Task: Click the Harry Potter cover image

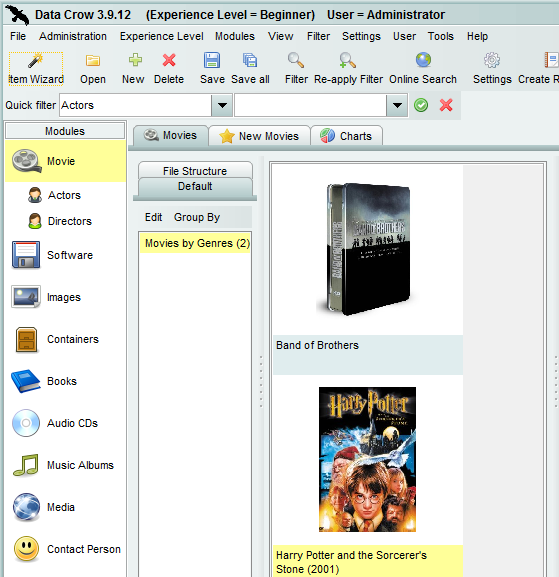Action: click(367, 459)
